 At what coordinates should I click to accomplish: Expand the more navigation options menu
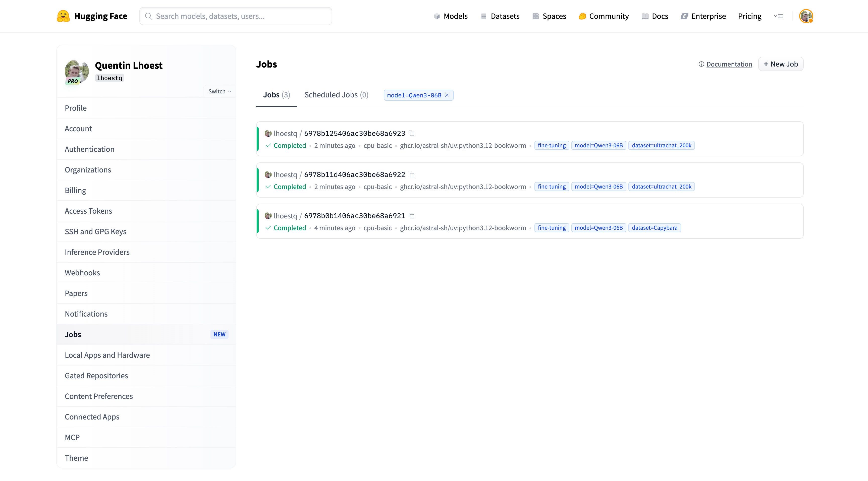coord(778,16)
